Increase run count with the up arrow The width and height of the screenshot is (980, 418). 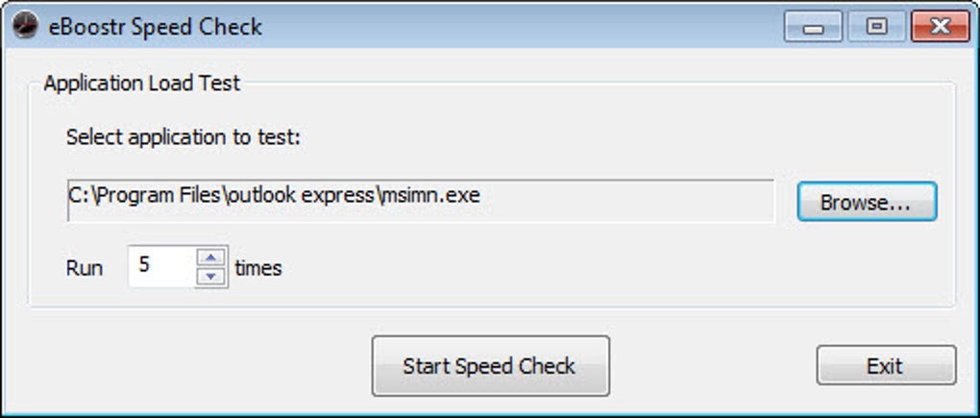coord(210,257)
